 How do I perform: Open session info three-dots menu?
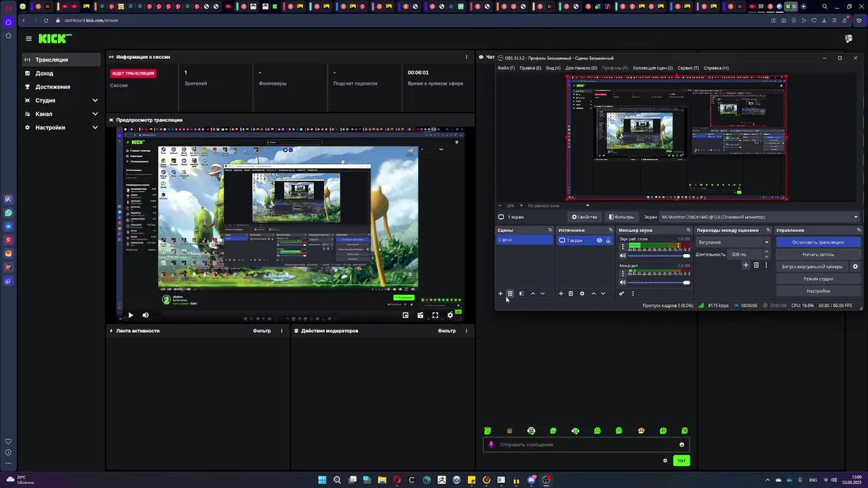point(466,57)
